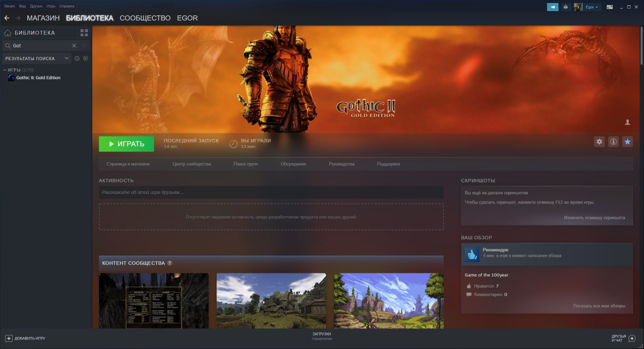Click 'Изменить клавишу скриншота'
Viewport: 644px width, 349px height.
[595, 218]
